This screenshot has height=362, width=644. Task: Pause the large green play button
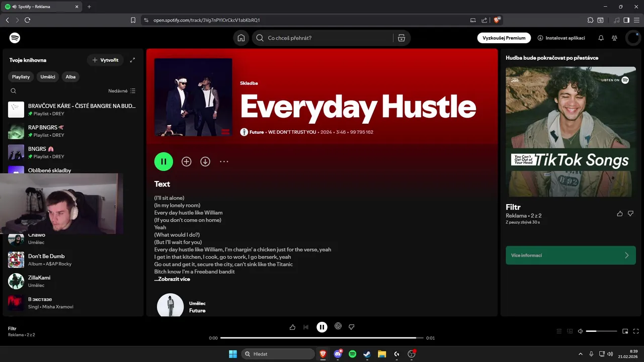click(164, 161)
